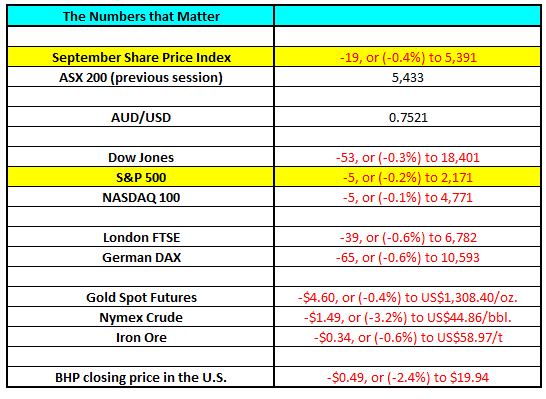Select the 'The Numbers that Matter' header cell
This screenshot has width=546, height=399.
141,16
